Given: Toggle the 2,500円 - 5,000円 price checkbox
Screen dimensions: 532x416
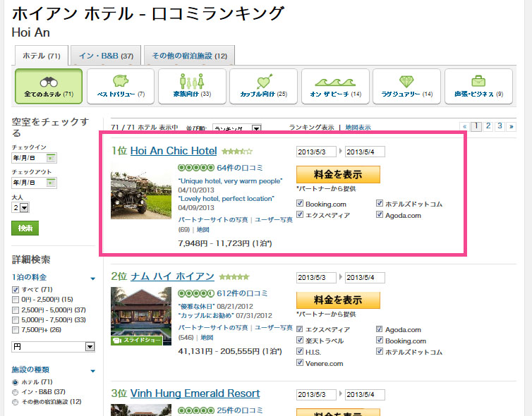Looking at the screenshot, I should [x=16, y=310].
